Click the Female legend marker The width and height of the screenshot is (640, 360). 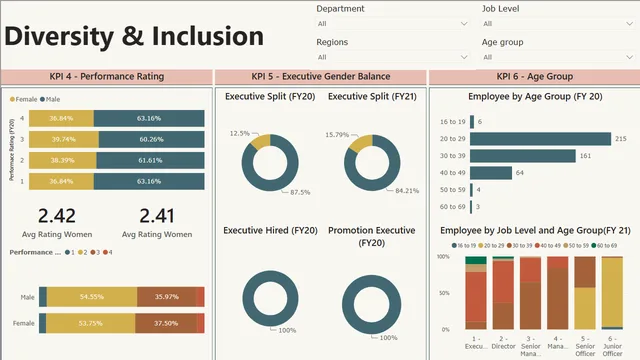tap(12, 99)
